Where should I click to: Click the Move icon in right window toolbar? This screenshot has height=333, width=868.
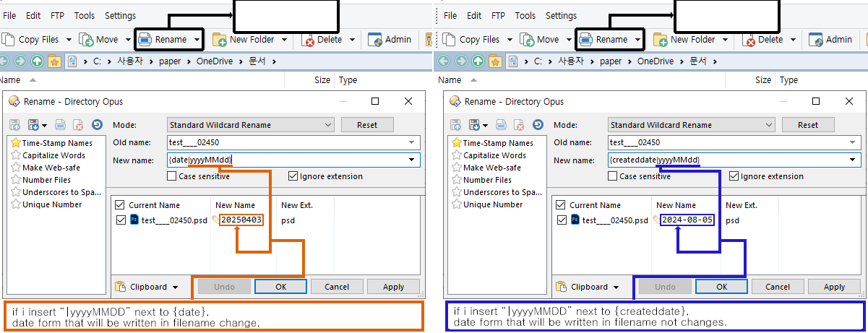click(528, 40)
